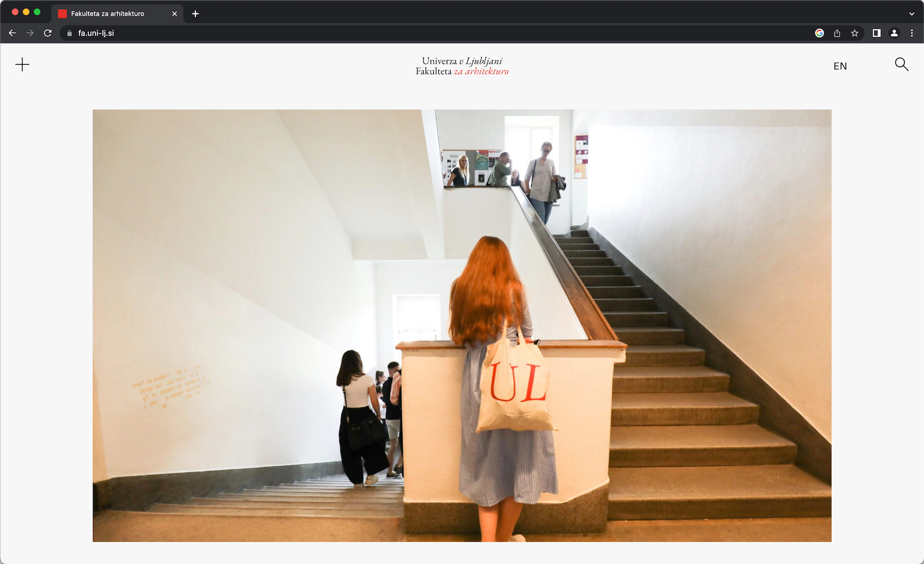The height and width of the screenshot is (564, 924).
Task: Open the site search magnifier icon
Action: (901, 64)
